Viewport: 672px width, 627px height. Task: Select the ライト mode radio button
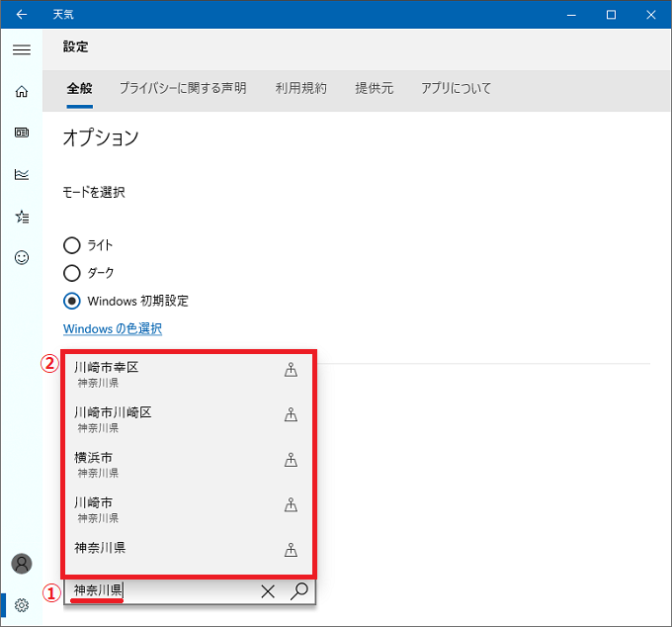point(71,245)
